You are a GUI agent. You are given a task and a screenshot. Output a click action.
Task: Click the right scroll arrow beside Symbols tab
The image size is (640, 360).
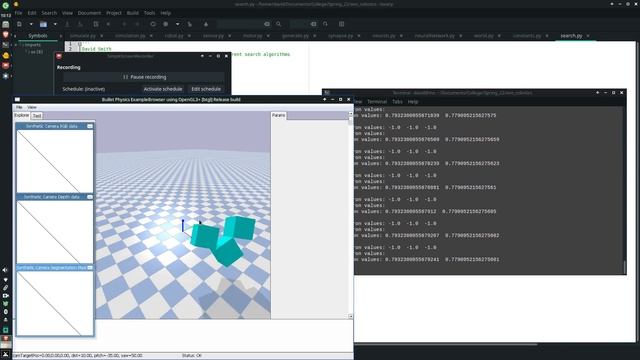[x=61, y=36]
